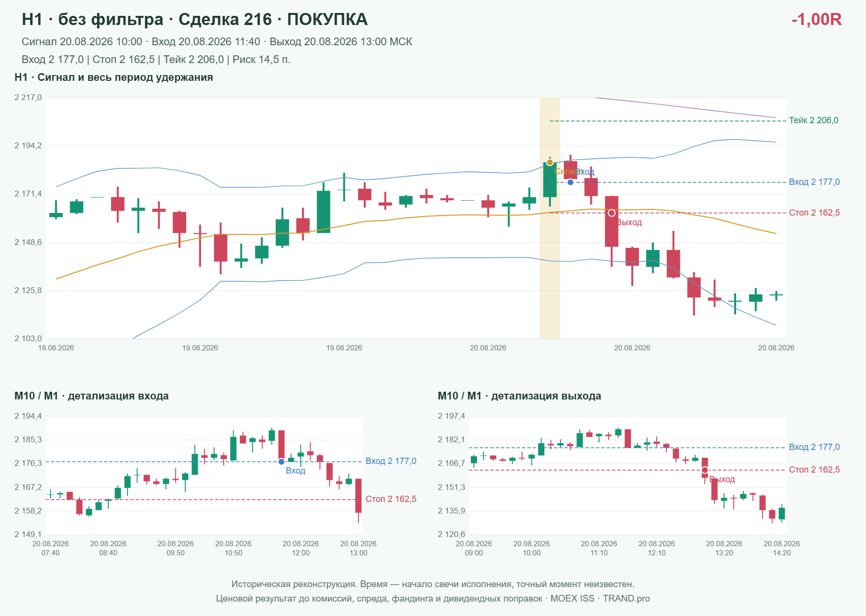
Task: Click heading 'M10 / M1 · детализация выхода'
Action: tap(520, 396)
